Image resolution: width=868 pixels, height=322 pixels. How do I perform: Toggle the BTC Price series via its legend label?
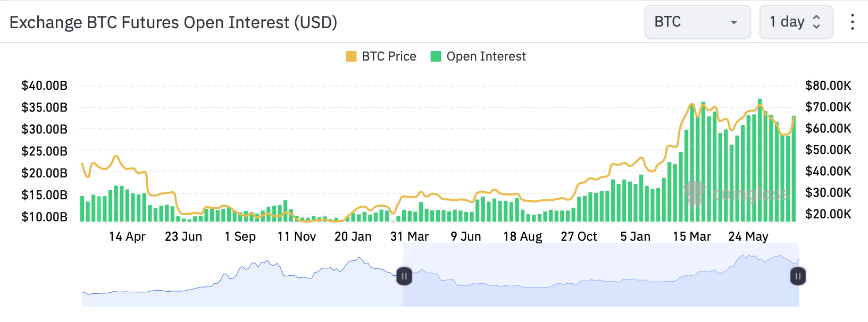(389, 56)
